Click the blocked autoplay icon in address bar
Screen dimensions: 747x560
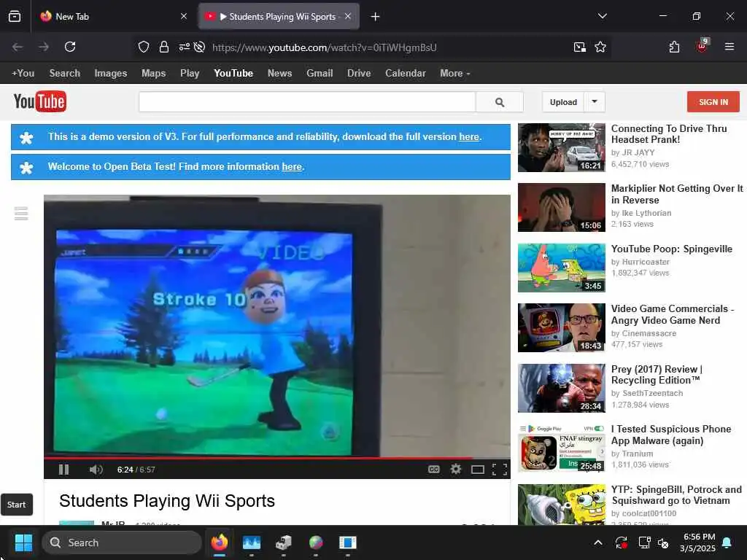point(200,47)
